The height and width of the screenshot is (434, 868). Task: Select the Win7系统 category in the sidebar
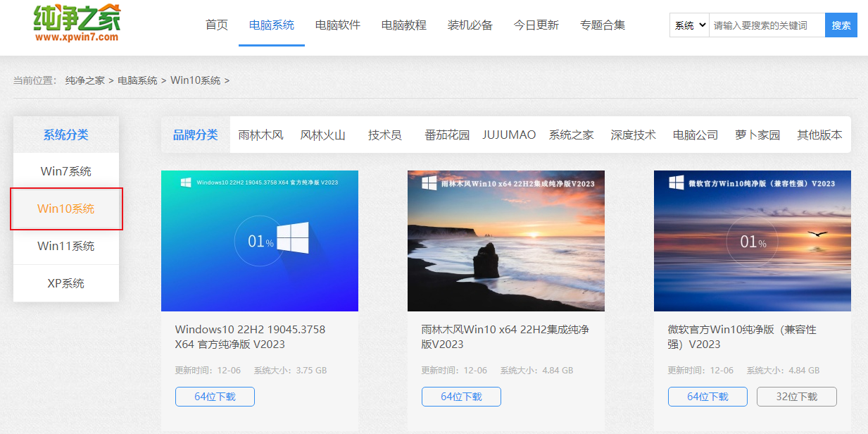(x=65, y=171)
